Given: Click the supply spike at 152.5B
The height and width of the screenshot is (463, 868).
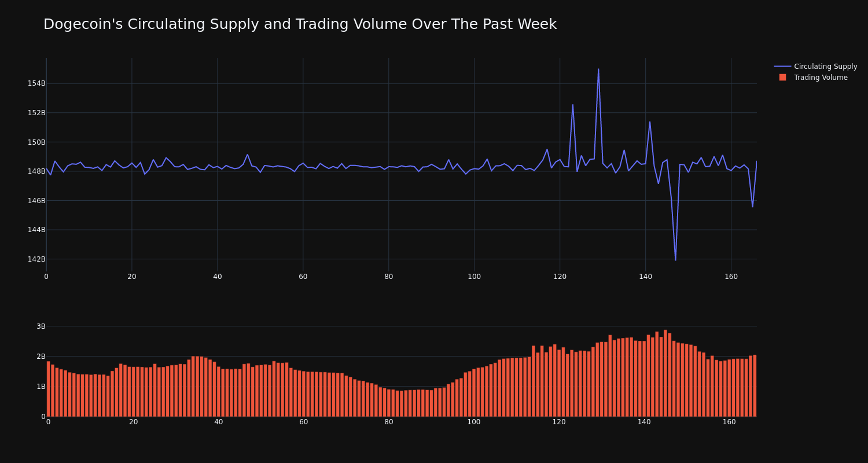Looking at the screenshot, I should tap(573, 105).
